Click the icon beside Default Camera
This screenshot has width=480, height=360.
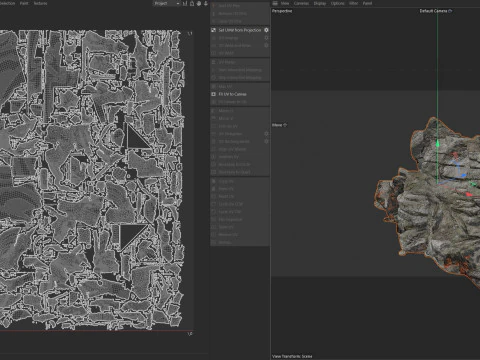(x=450, y=11)
